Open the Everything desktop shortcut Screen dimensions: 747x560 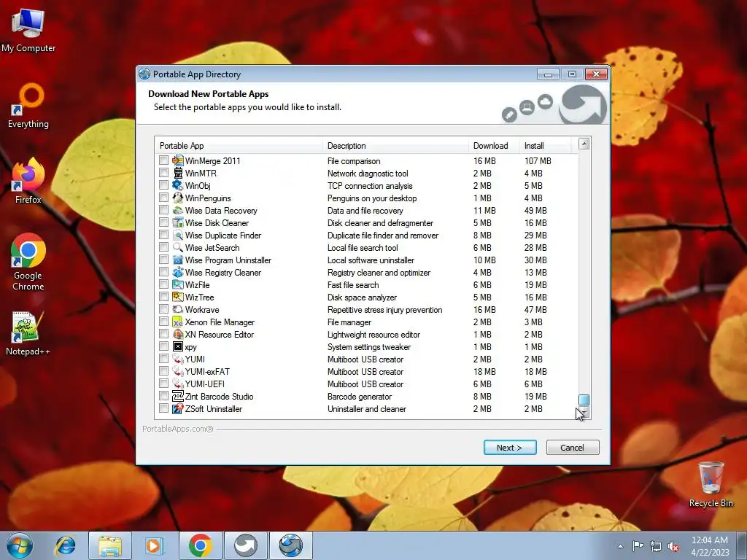tap(28, 106)
